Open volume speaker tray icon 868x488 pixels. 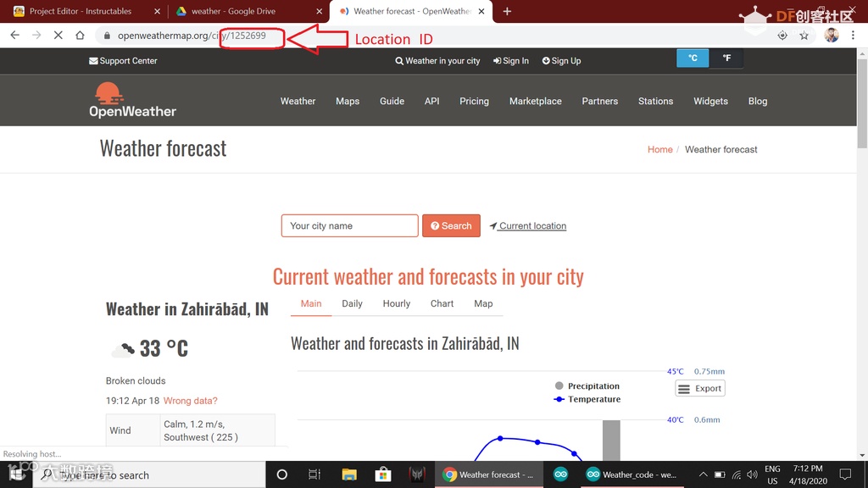tap(752, 474)
